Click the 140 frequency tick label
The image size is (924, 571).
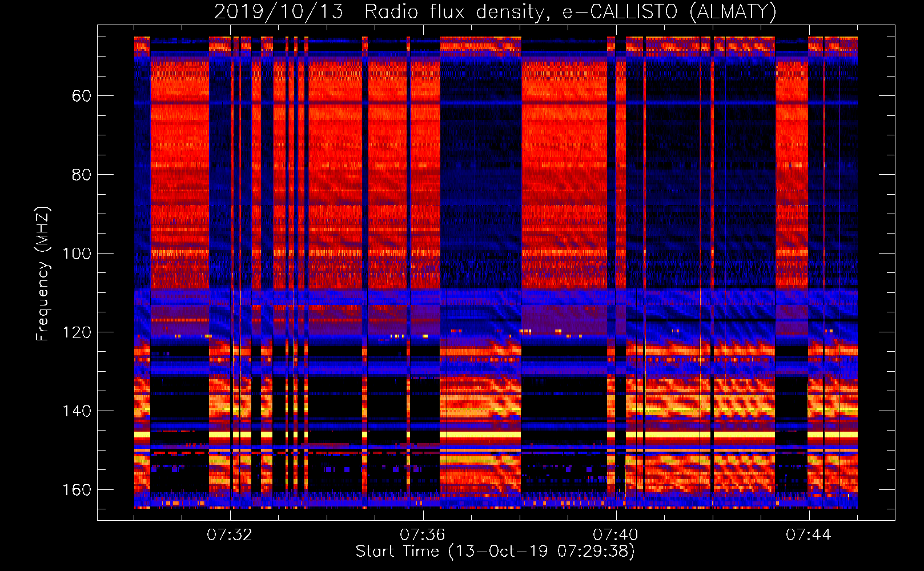(x=77, y=411)
